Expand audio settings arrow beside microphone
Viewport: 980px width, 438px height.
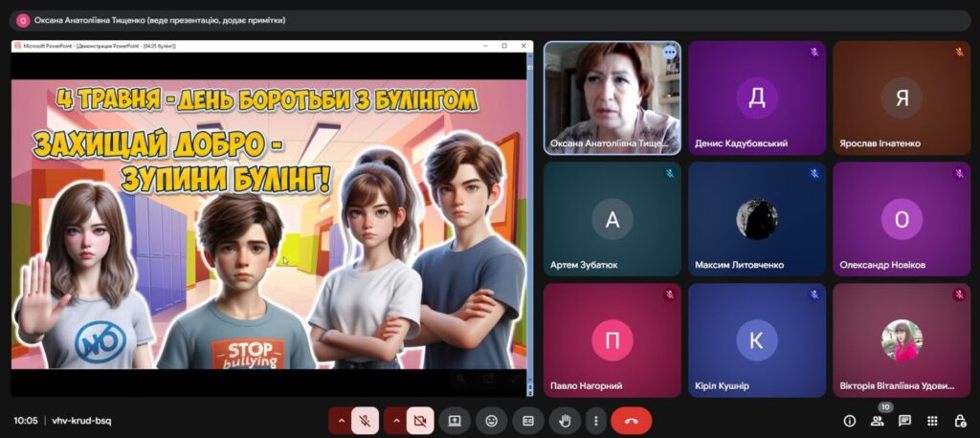coord(341,421)
